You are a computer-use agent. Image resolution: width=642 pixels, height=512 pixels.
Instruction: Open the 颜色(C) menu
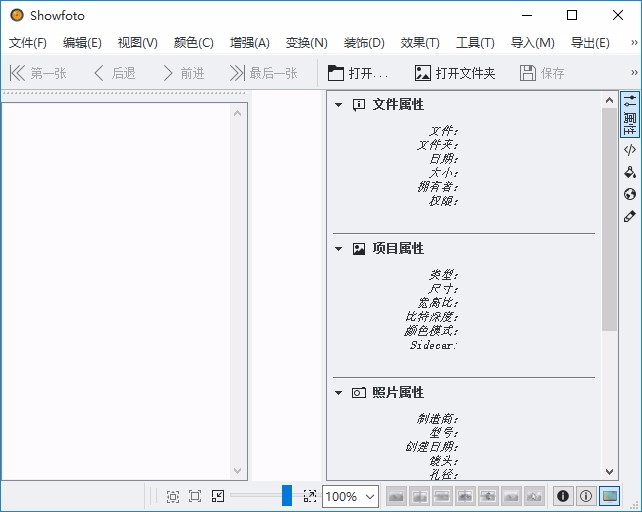coord(194,43)
